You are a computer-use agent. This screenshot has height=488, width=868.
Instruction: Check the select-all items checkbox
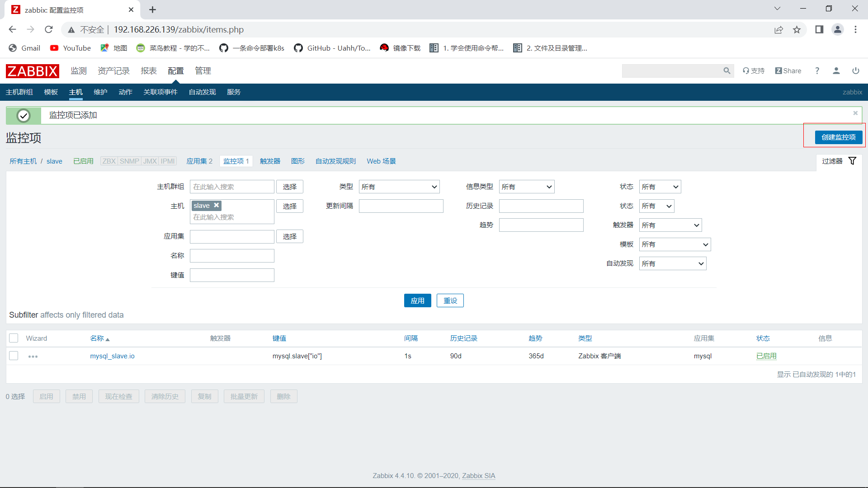click(14, 338)
